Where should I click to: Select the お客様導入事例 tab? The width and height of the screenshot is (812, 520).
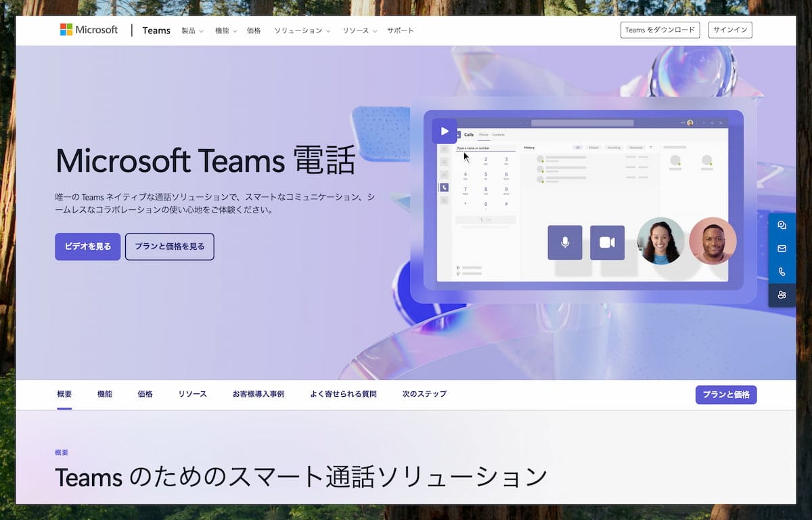(x=258, y=394)
